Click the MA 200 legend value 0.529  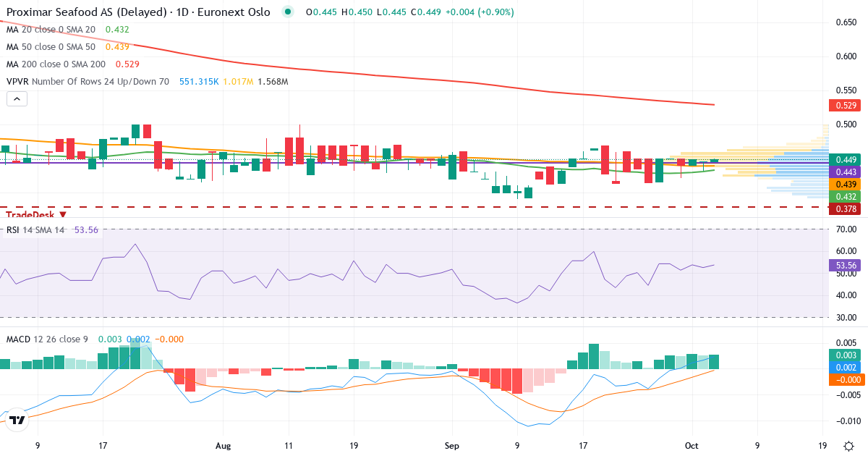click(127, 64)
